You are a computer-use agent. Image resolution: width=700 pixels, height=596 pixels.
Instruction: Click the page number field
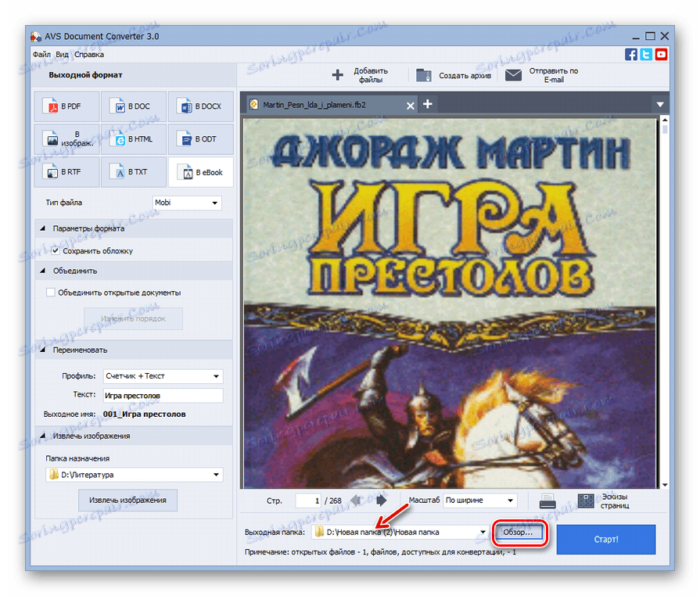point(308,501)
